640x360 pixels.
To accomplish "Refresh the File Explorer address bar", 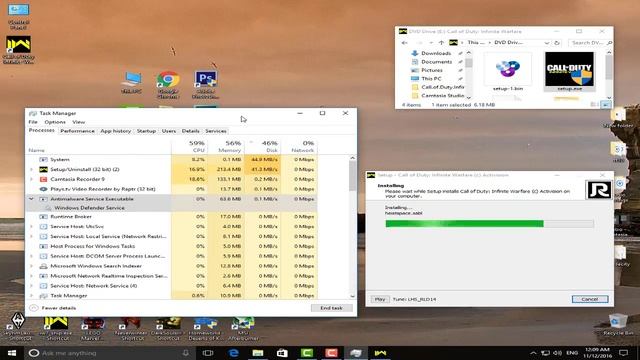I will (x=557, y=42).
